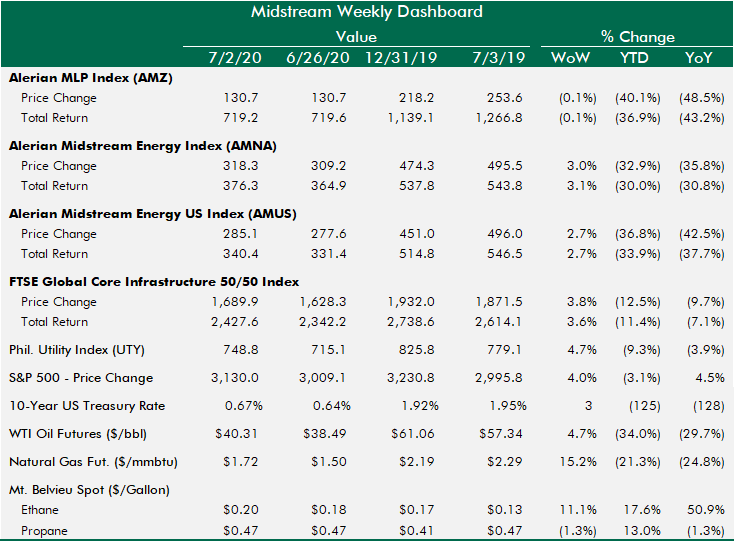Screen dimensions: 735x542
Task: Click AMZ Total Return value 1,139.1
Action: 411,118
